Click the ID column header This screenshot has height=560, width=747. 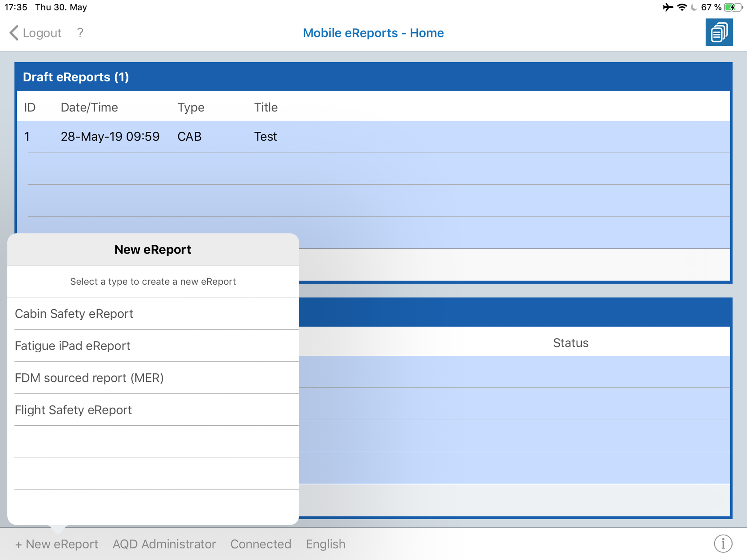click(x=30, y=107)
